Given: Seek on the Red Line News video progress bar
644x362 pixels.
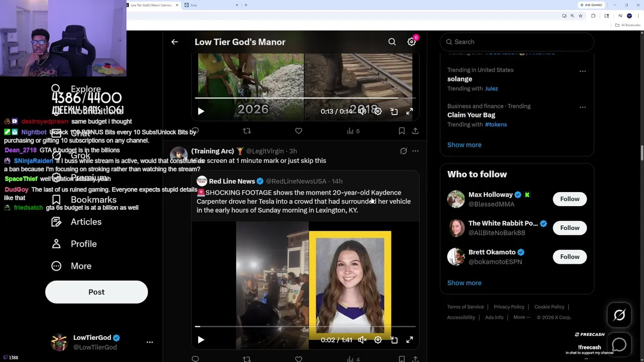Looking at the screenshot, I should 305,326.
